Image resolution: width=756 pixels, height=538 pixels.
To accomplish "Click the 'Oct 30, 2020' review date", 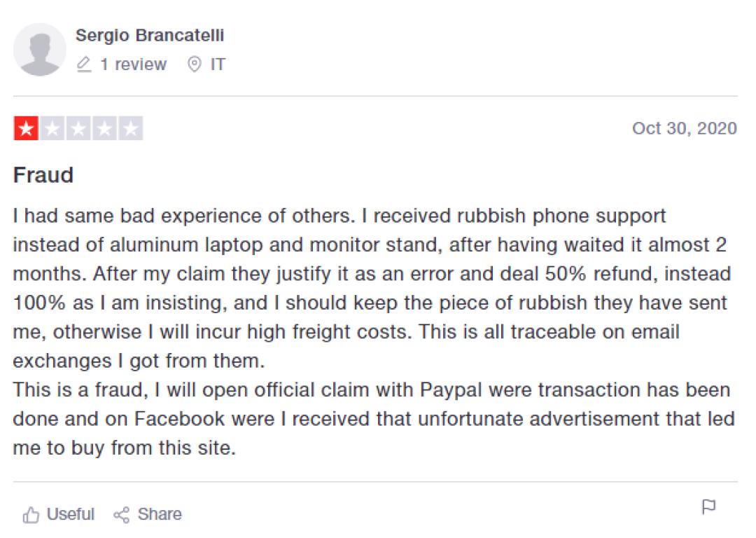I will point(684,128).
